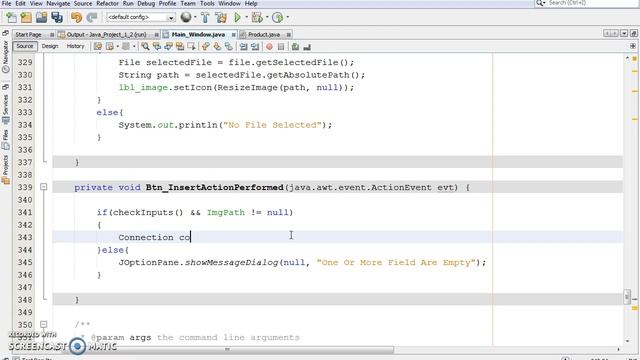Open the Refactor menu
640x360 pixels.
click(107, 3)
